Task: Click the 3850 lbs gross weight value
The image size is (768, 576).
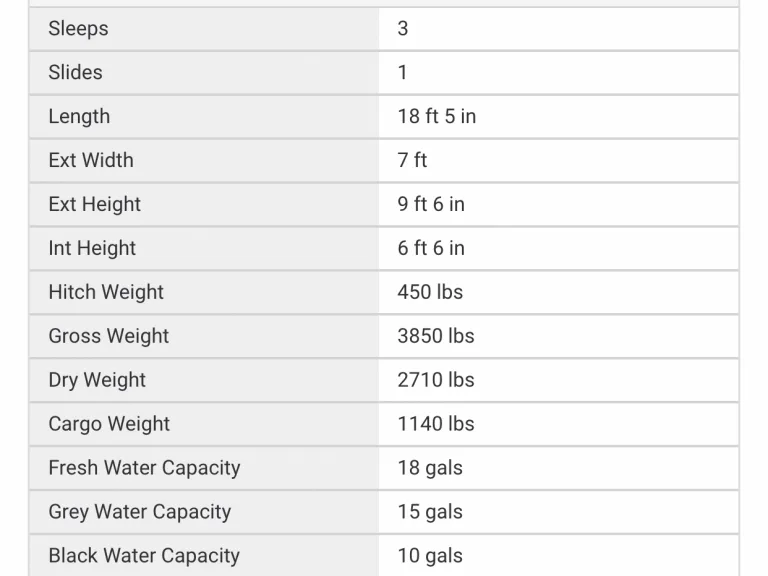Action: click(436, 336)
